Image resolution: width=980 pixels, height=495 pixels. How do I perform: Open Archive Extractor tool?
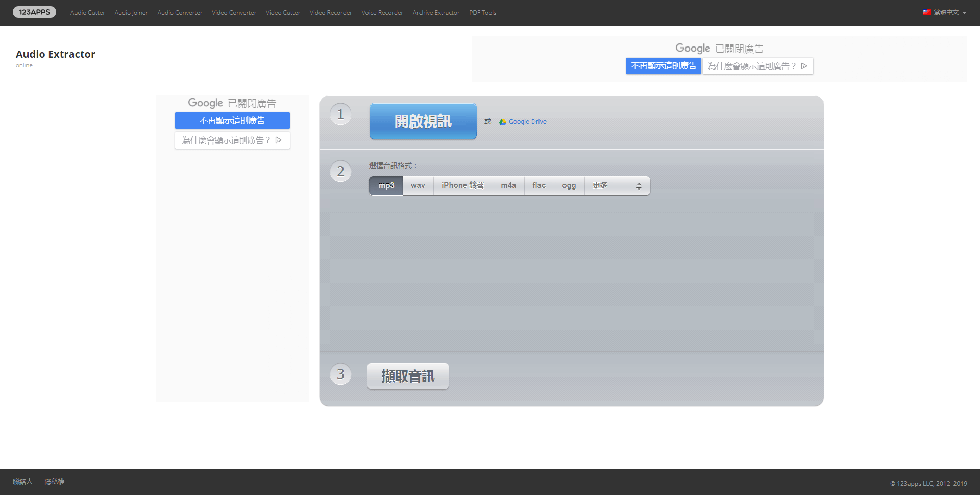coord(436,13)
